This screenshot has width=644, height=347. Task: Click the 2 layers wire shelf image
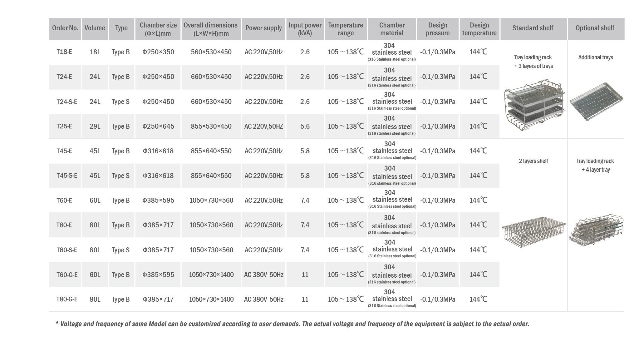[534, 232]
